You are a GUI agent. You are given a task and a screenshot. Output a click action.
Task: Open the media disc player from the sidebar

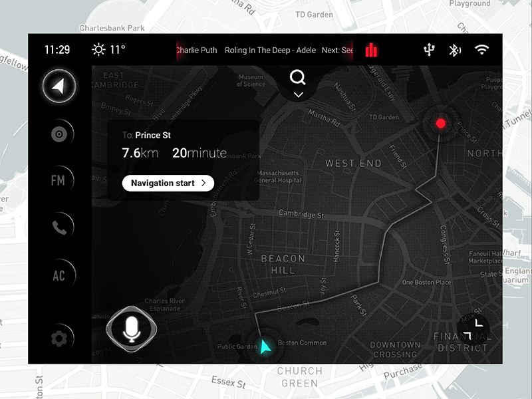(x=59, y=133)
